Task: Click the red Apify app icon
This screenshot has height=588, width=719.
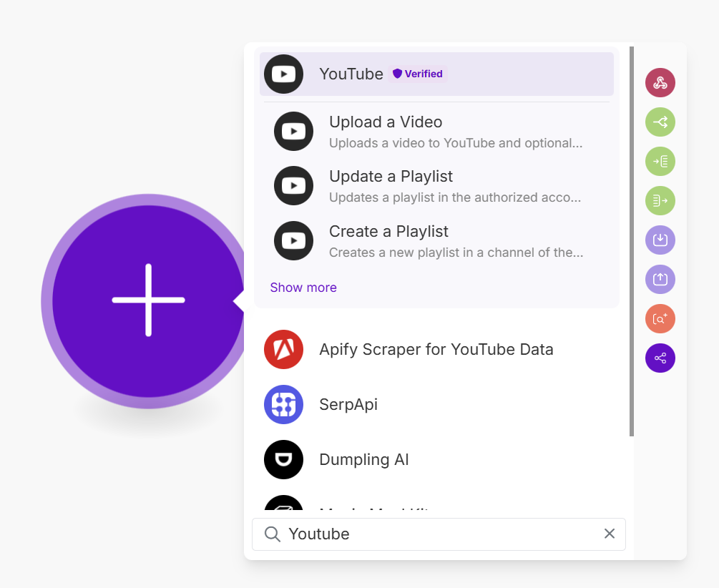Action: point(283,350)
